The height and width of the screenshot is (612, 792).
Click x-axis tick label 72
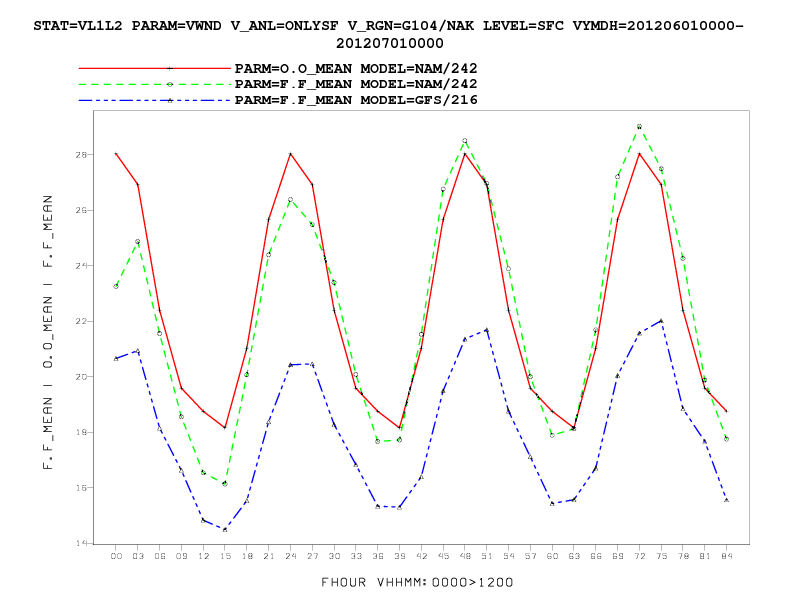pyautogui.click(x=639, y=556)
